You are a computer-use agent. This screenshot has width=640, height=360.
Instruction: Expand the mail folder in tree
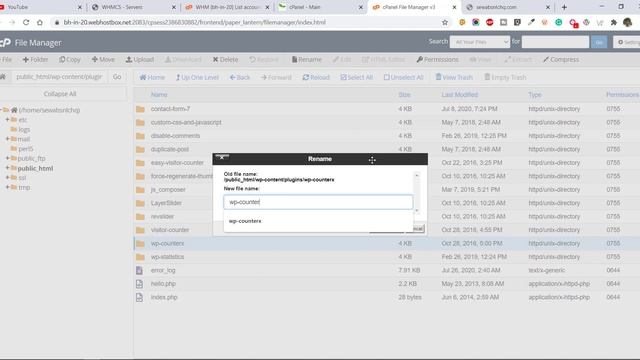click(x=7, y=139)
